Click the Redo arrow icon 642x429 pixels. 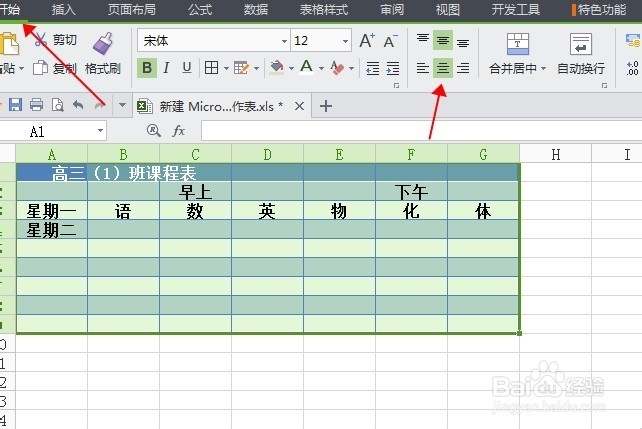point(99,105)
